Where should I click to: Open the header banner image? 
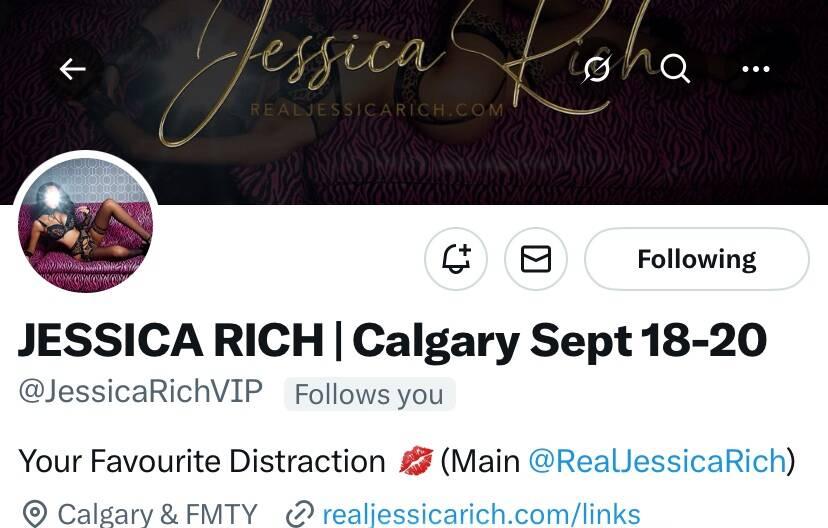click(414, 100)
